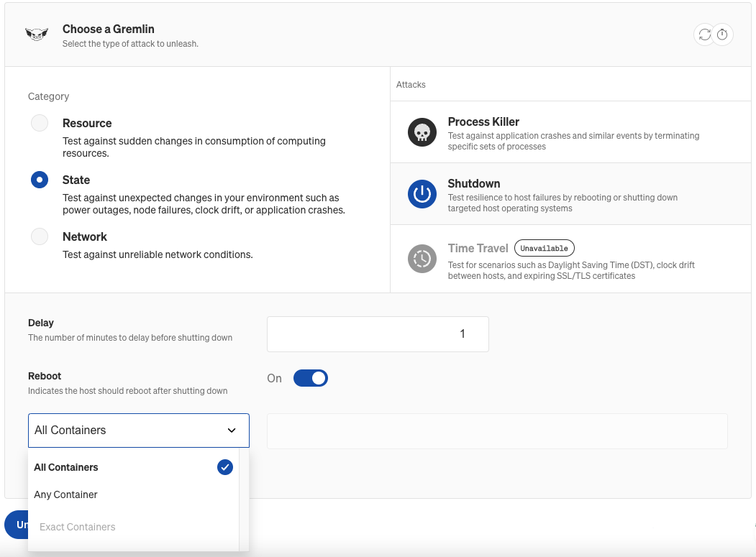Open the All Containers dropdown
The height and width of the screenshot is (557, 756).
pyautogui.click(x=138, y=430)
